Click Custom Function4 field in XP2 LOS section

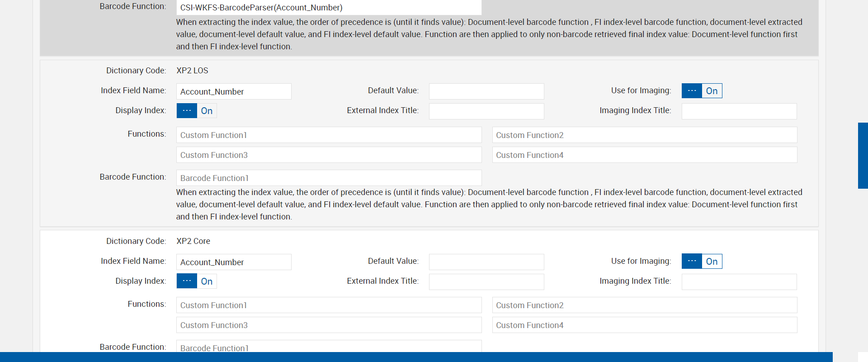point(645,155)
